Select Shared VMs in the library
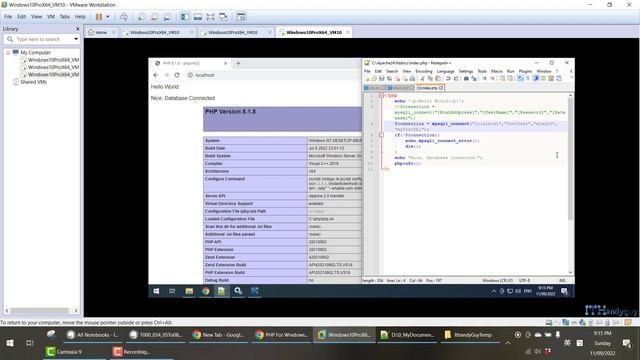This screenshot has height=360, width=640. pos(33,82)
